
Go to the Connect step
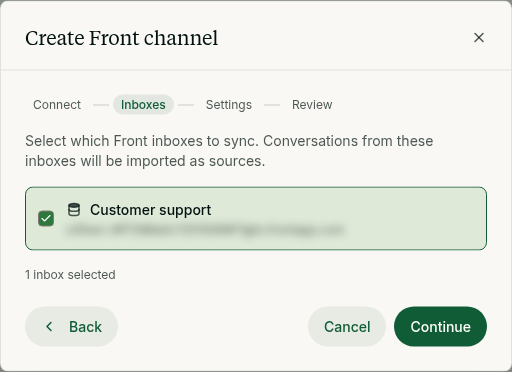pos(57,105)
